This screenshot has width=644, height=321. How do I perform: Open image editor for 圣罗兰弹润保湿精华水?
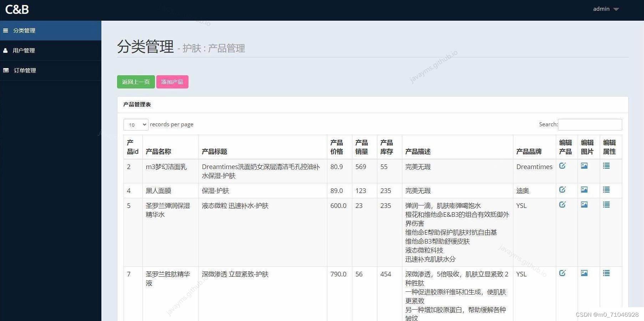point(584,205)
